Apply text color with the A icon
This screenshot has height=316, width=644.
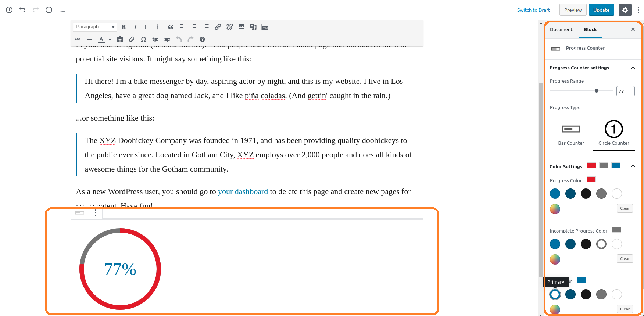pos(101,39)
